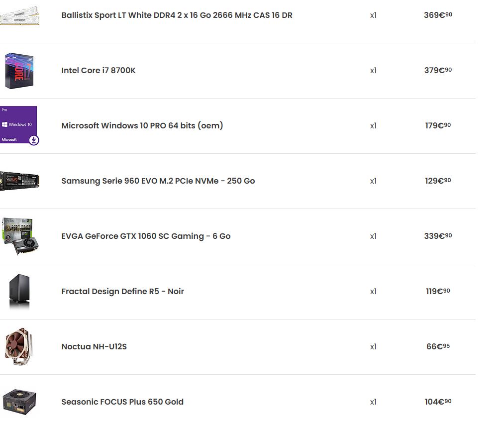The width and height of the screenshot is (504, 424).
Task: Open the Intel Core i7 8700K link
Action: click(99, 71)
